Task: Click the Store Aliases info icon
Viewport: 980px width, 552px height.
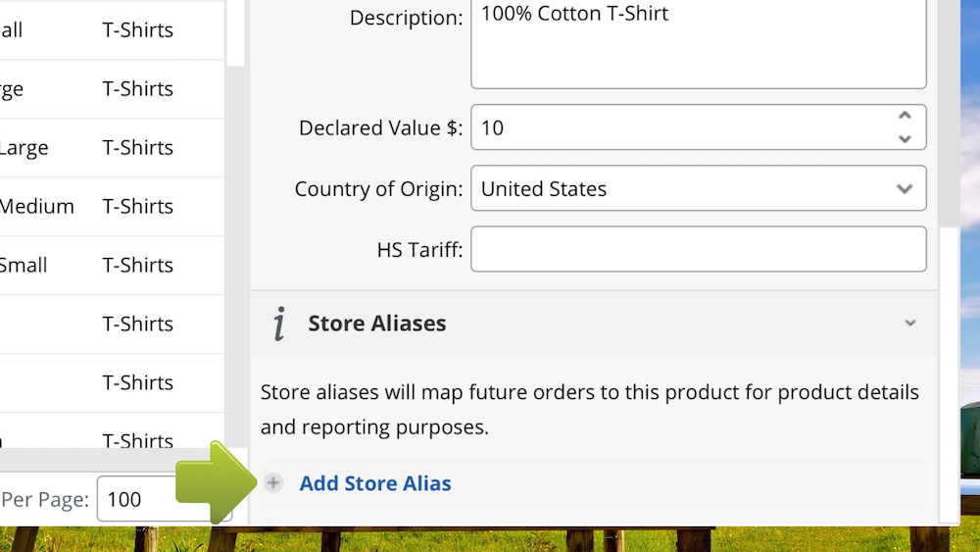Action: [x=279, y=324]
